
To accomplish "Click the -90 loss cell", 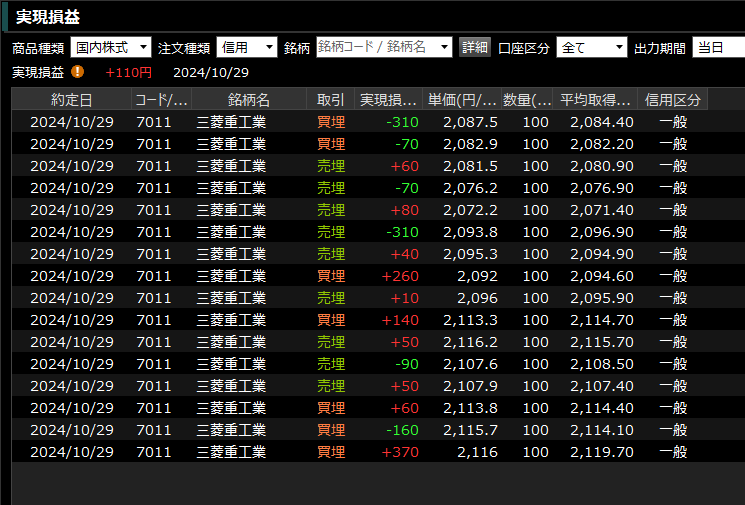I will (x=407, y=364).
